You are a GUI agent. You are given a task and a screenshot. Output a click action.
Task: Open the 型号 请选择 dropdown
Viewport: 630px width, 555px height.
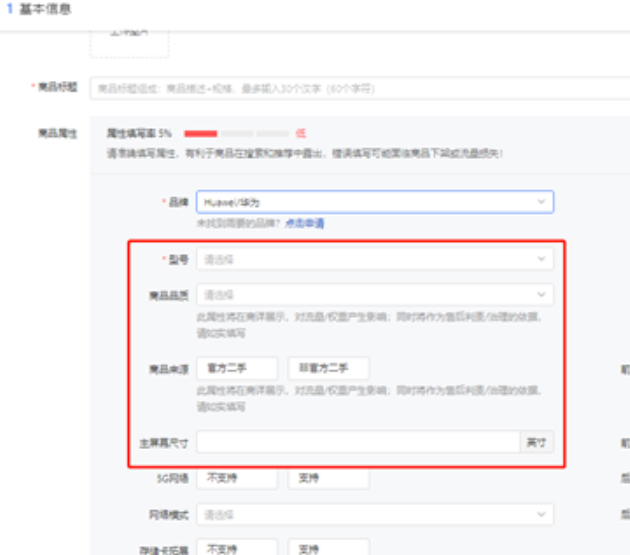(x=375, y=259)
